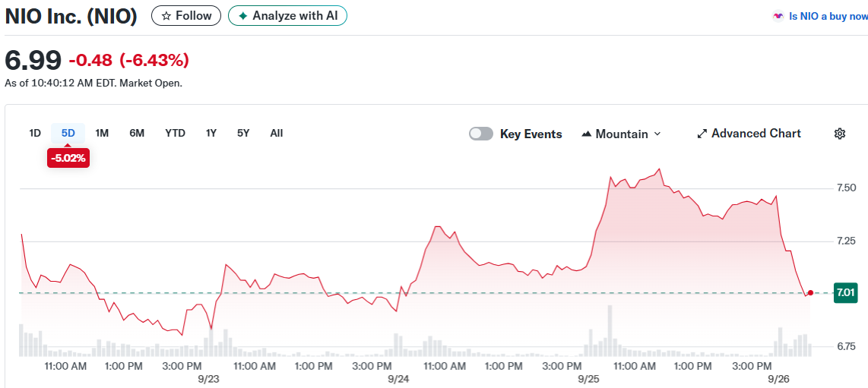Click the -0.48 price change value

pos(90,60)
